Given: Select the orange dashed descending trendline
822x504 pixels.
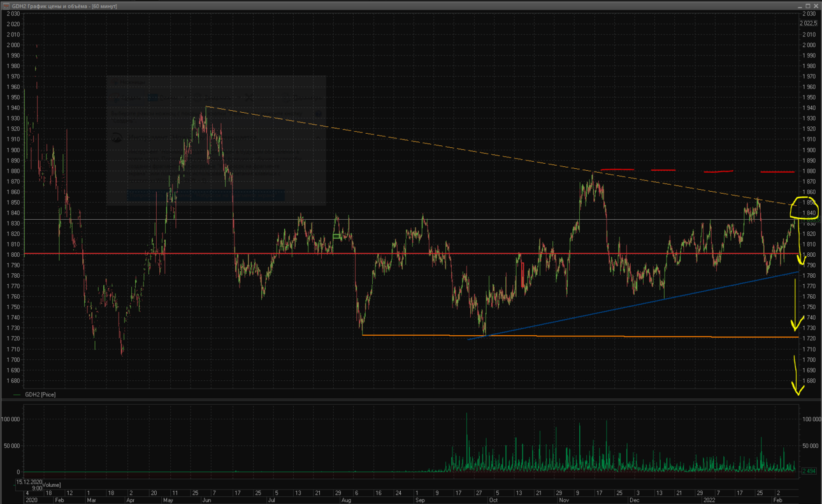Looking at the screenshot, I should (x=502, y=155).
